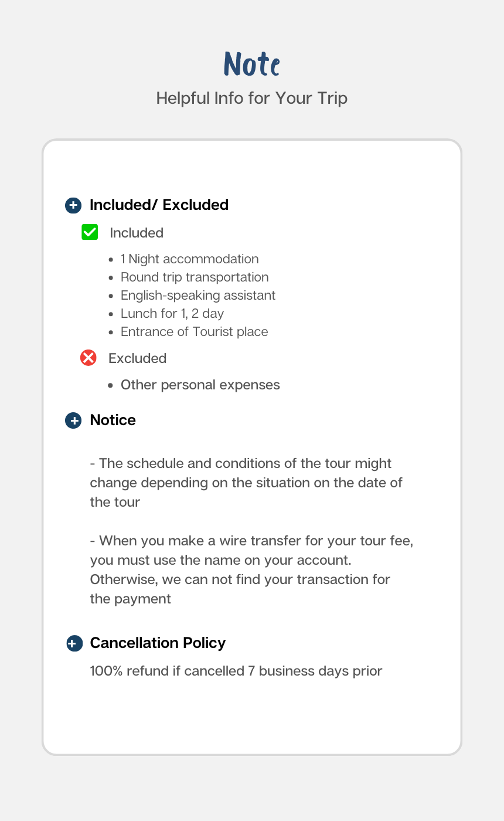Image resolution: width=504 pixels, height=821 pixels.
Task: Click the 100% refund policy text
Action: tap(236, 671)
